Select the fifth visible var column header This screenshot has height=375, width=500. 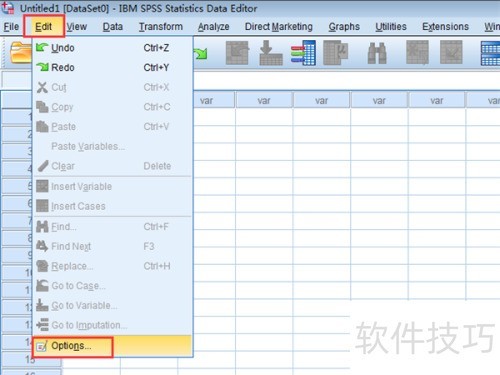pos(437,101)
